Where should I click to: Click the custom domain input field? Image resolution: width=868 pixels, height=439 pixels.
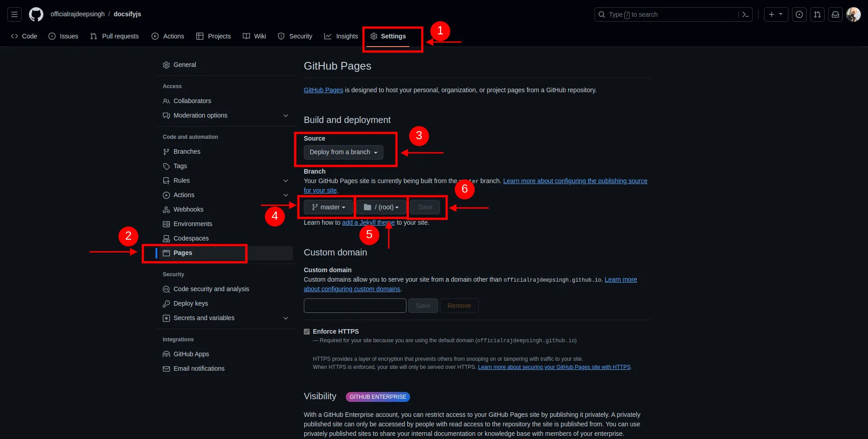pos(354,306)
